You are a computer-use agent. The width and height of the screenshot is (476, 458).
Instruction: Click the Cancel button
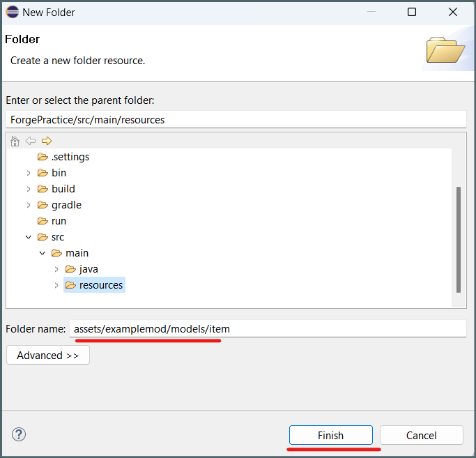tap(422, 435)
